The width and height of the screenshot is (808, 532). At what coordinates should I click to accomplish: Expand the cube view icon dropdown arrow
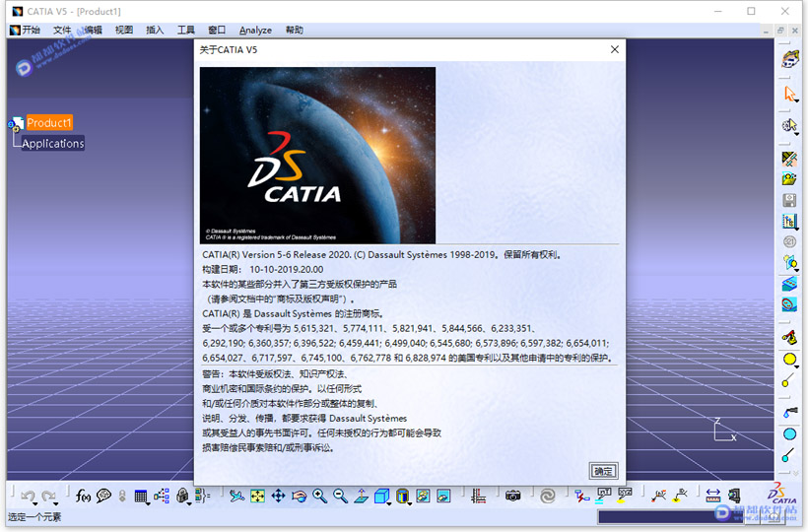(x=389, y=503)
